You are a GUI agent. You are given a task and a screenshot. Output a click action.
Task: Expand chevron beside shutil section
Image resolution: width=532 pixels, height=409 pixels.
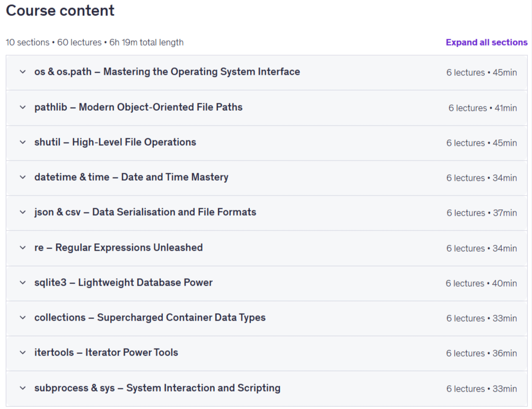pos(23,143)
